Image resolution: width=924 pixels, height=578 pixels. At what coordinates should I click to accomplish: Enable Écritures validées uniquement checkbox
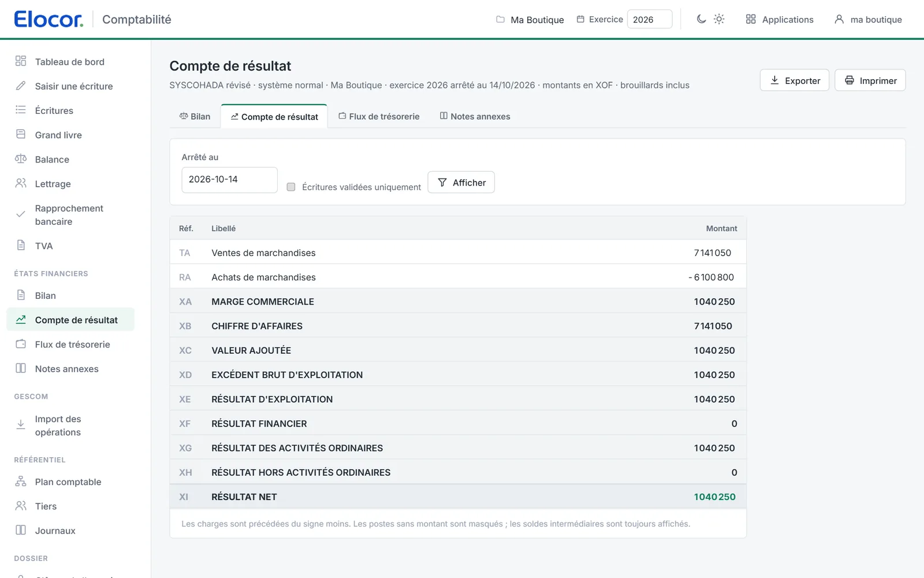(291, 187)
